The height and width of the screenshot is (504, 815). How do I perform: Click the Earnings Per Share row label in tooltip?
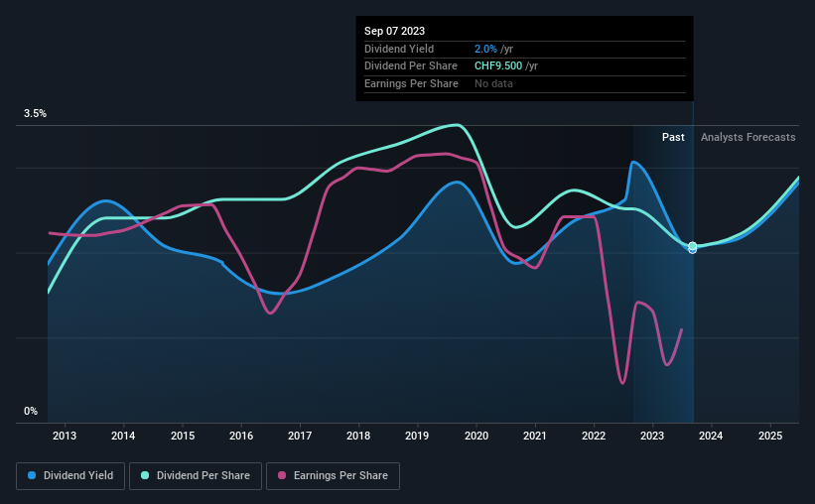[411, 83]
